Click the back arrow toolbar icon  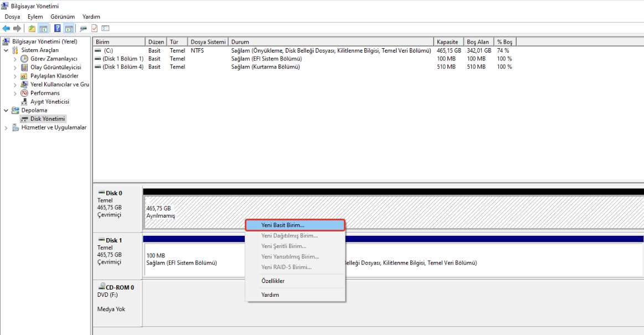(6, 28)
